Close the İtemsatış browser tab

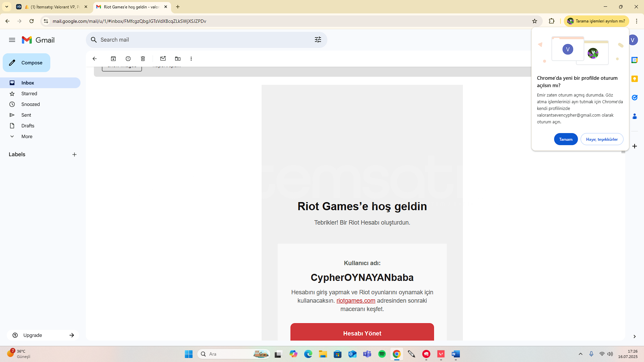(x=86, y=7)
